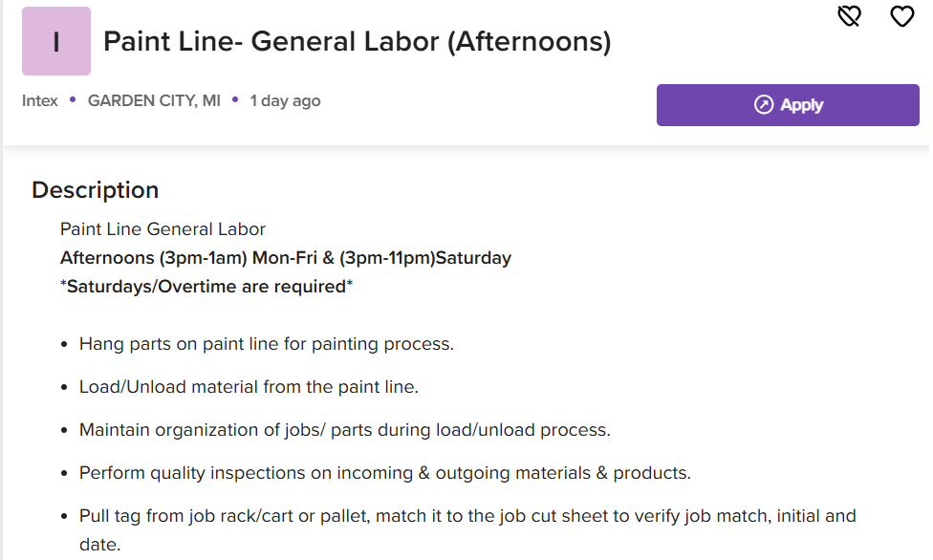933x560 pixels.
Task: Click the Paint Line General Labor subtitle
Action: pyautogui.click(x=163, y=229)
